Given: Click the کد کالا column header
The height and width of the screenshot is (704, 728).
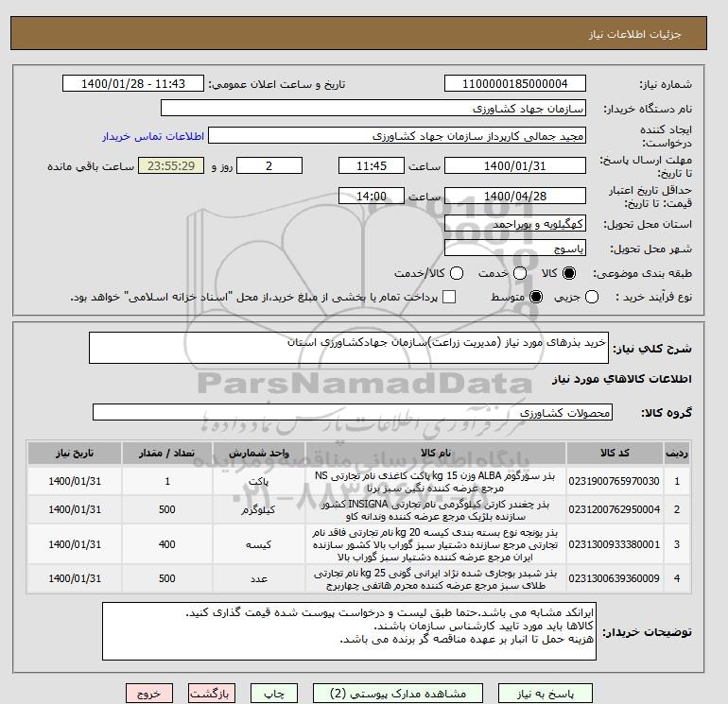Looking at the screenshot, I should pos(615,453).
